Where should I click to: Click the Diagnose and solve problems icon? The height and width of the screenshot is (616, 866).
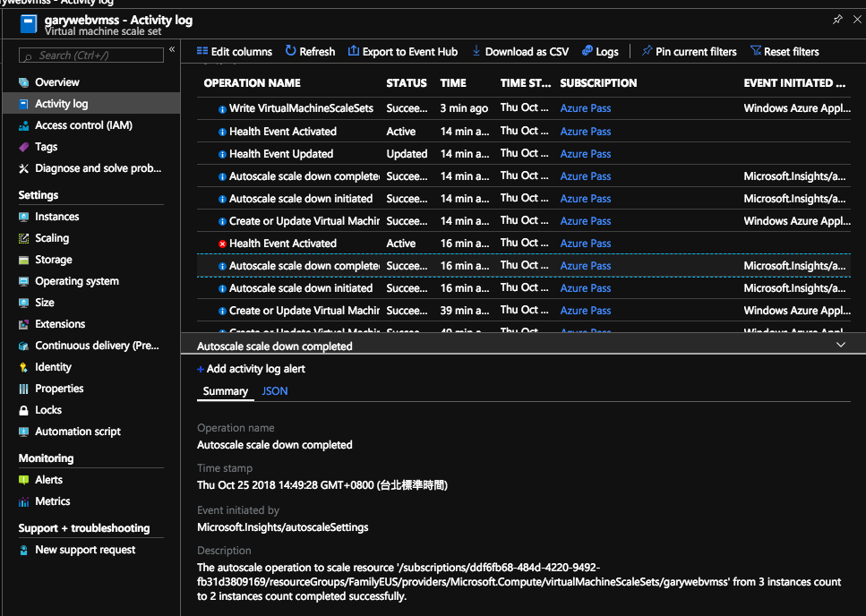point(24,168)
